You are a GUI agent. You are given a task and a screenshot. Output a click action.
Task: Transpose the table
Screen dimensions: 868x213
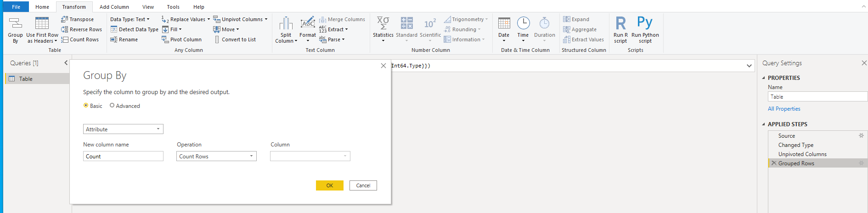[x=77, y=19]
